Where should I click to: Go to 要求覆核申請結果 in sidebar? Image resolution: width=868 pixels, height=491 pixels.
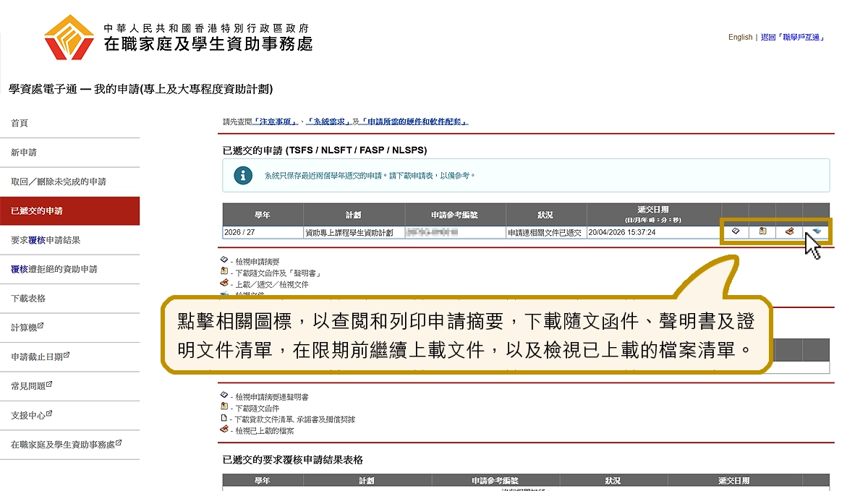coord(46,240)
